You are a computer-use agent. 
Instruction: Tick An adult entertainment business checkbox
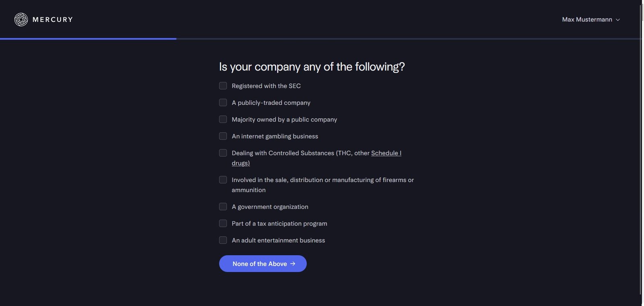[x=223, y=240]
